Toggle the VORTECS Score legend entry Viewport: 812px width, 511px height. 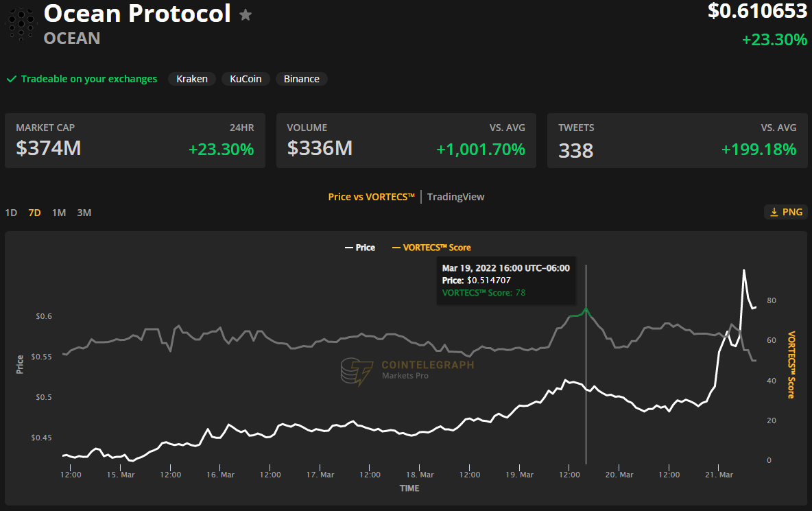click(431, 248)
